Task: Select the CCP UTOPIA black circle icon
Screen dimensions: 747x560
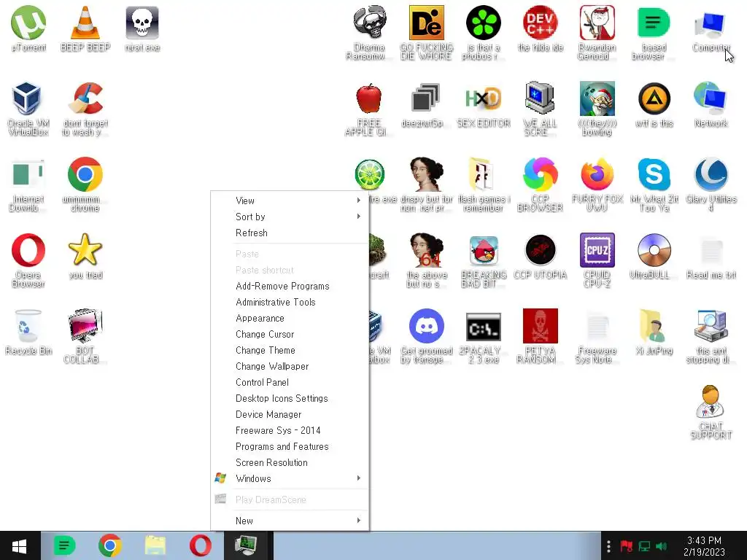Action: 541,250
